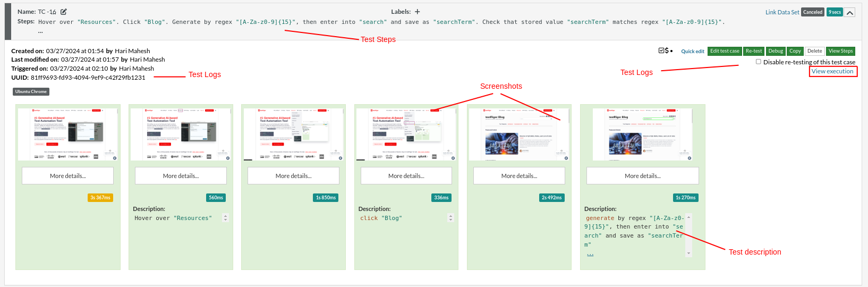Open the blog page screenshot in fifth step
The height and width of the screenshot is (287, 868).
click(519, 134)
